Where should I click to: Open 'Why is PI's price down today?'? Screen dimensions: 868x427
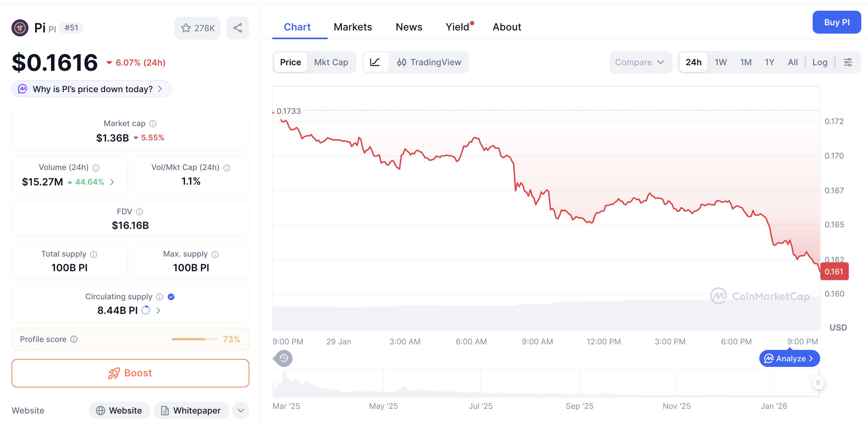(91, 89)
